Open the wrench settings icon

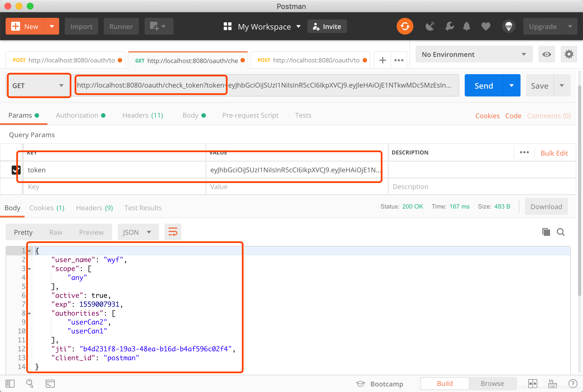tap(449, 26)
